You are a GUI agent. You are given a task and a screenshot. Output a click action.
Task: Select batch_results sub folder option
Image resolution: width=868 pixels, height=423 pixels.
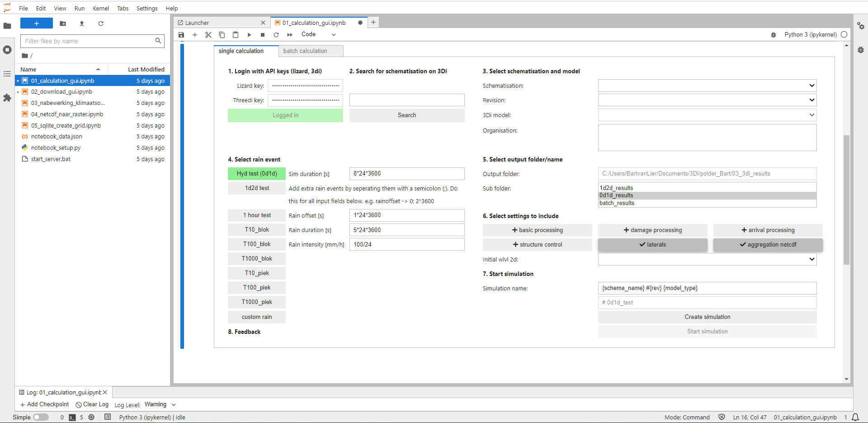coord(707,203)
